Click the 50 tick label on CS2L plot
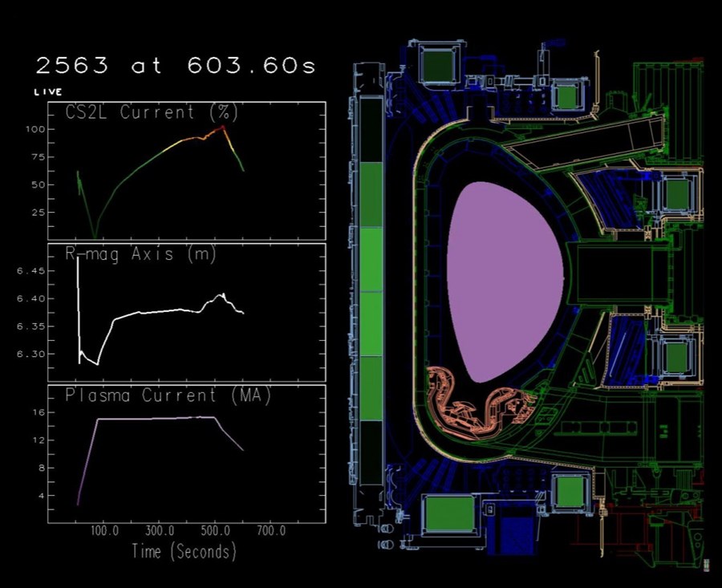 pos(39,185)
